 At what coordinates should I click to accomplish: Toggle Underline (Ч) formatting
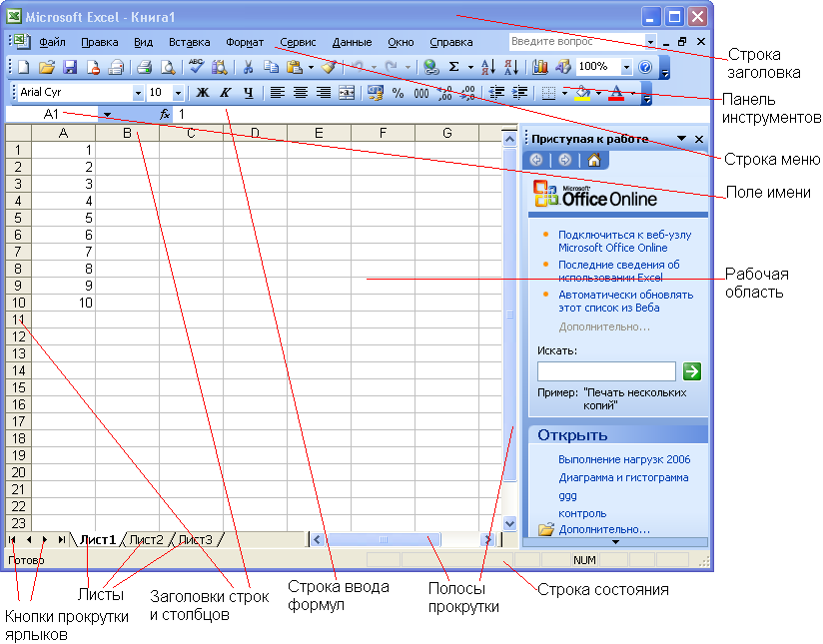[x=249, y=93]
